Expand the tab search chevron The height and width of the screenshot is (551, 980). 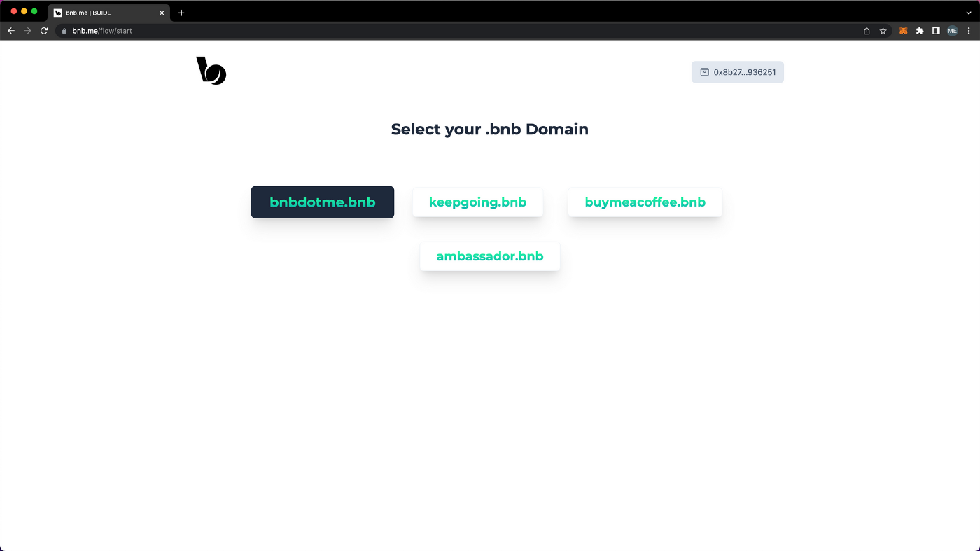[x=968, y=13]
